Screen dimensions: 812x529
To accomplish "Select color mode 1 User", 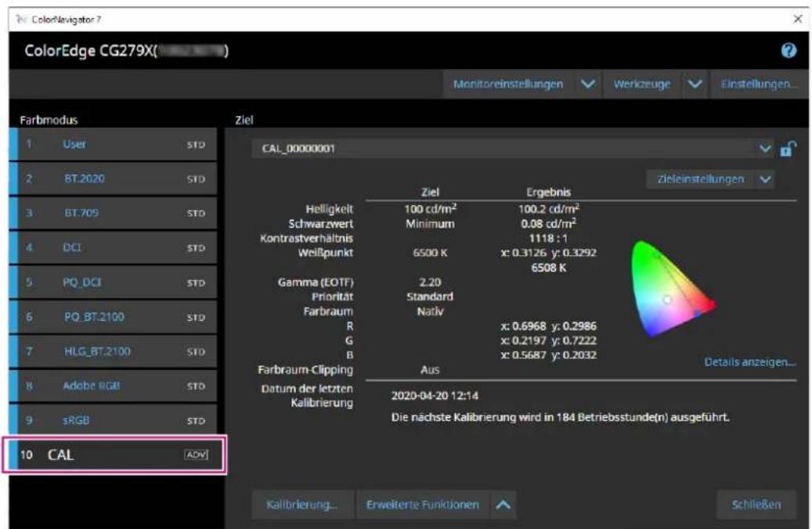I will [113, 145].
